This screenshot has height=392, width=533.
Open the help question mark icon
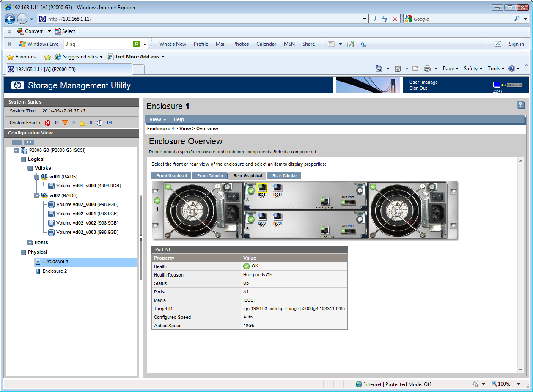521,105
